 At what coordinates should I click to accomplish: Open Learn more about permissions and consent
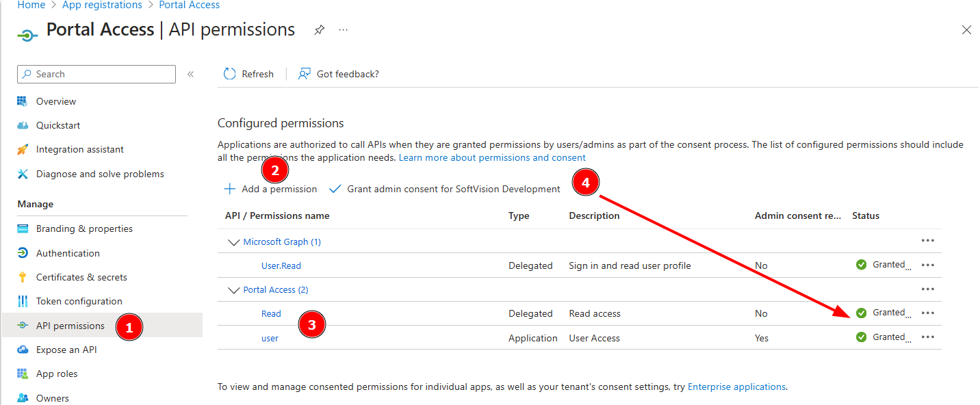tap(492, 157)
